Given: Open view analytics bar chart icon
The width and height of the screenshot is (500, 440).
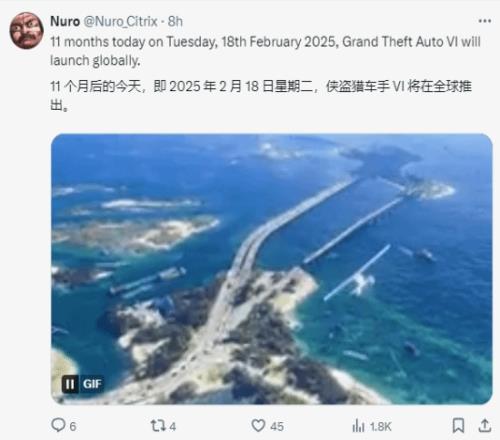Looking at the screenshot, I should click(x=358, y=426).
